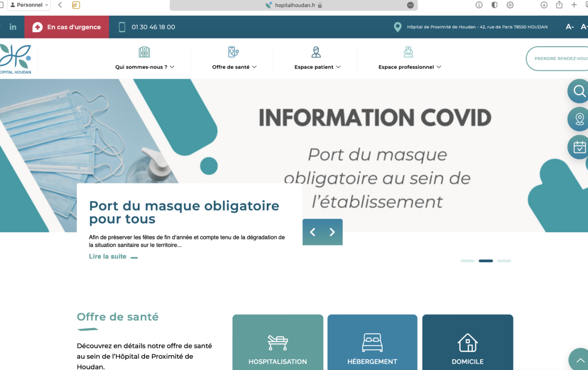Click the hospital bed icon in Hospitalisation card
The image size is (588, 370).
click(278, 342)
